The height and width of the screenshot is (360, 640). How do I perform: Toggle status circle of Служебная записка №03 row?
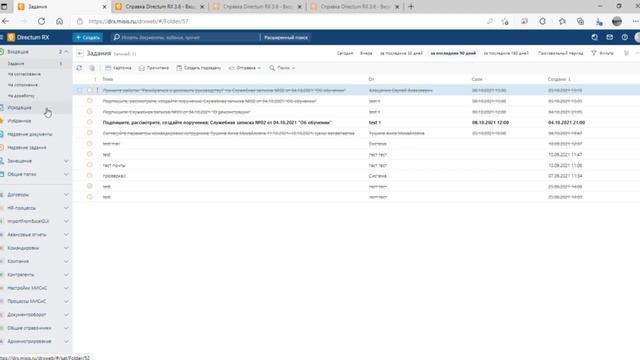[89, 111]
